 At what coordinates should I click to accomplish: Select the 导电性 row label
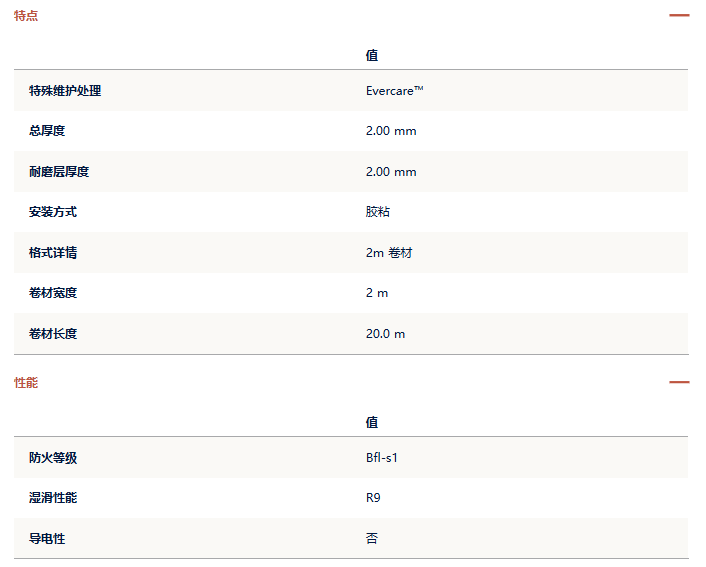(x=47, y=539)
